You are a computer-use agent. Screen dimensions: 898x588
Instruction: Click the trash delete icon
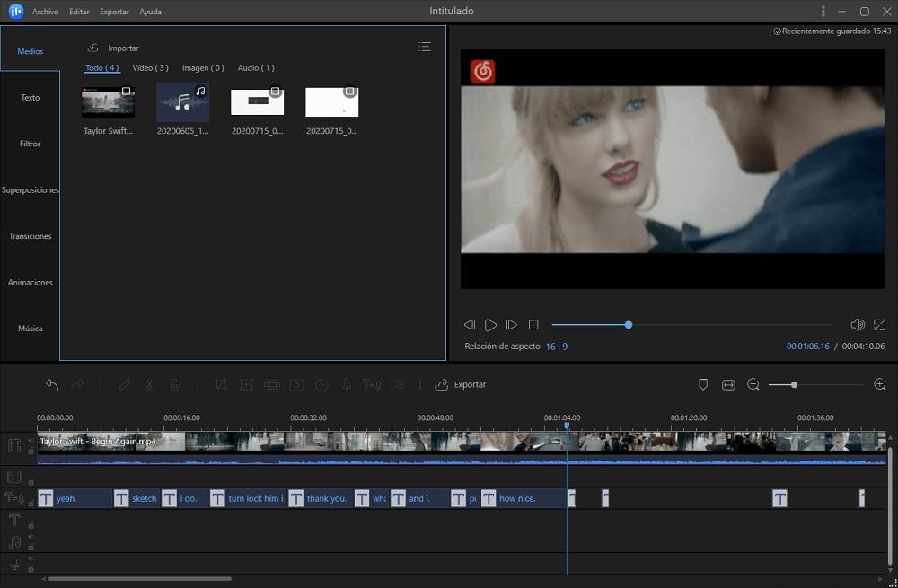175,385
